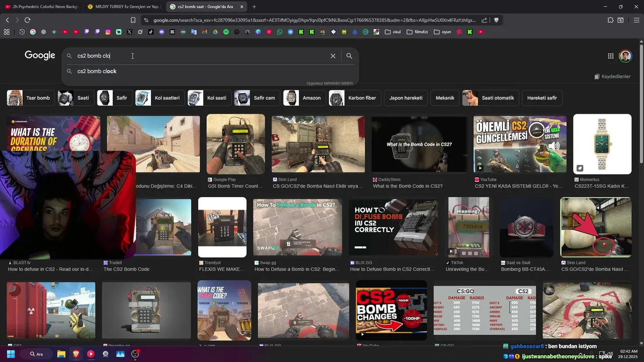644x362 pixels.
Task: Open the TikTok bookmark
Action: click(x=151, y=32)
